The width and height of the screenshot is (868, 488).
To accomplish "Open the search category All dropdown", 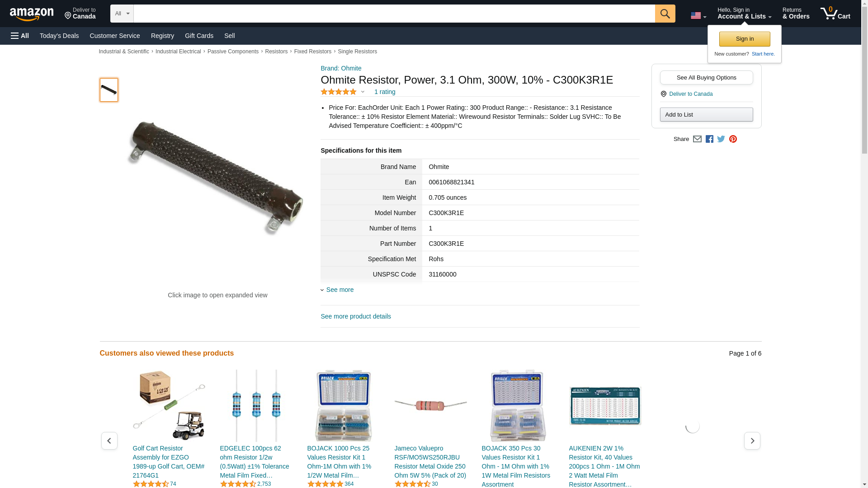I will (122, 14).
